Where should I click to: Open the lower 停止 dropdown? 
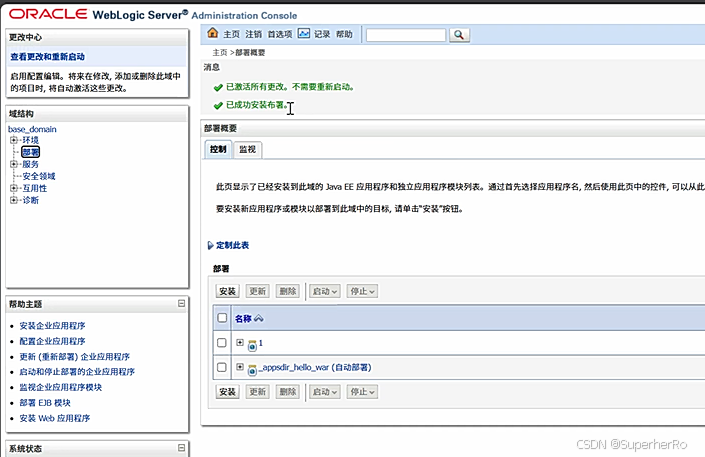pos(362,392)
